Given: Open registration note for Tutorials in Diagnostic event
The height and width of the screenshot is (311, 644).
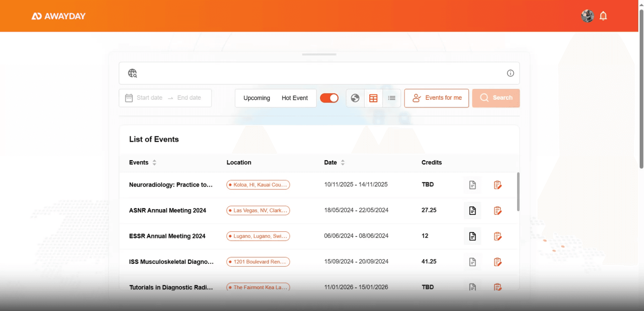Looking at the screenshot, I should 497,287.
